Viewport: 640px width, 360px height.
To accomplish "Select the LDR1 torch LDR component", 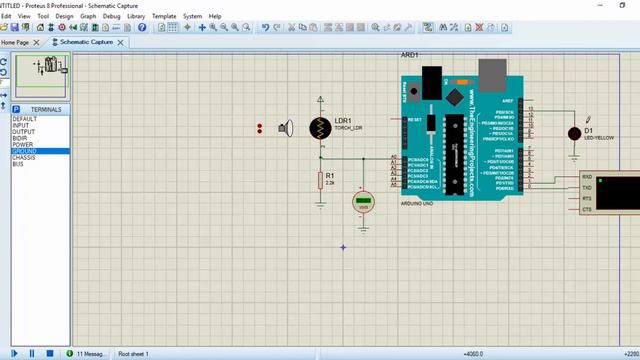I will pyautogui.click(x=320, y=128).
